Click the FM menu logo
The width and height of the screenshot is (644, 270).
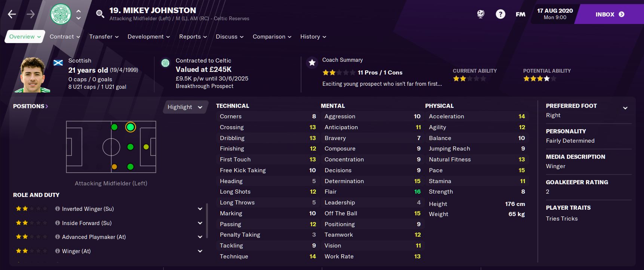[x=520, y=14]
